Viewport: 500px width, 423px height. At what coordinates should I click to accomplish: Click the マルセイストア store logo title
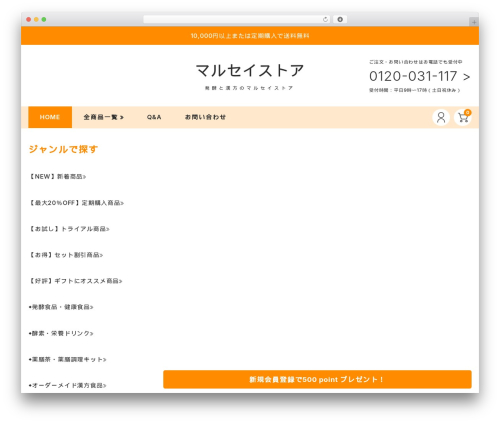click(250, 71)
